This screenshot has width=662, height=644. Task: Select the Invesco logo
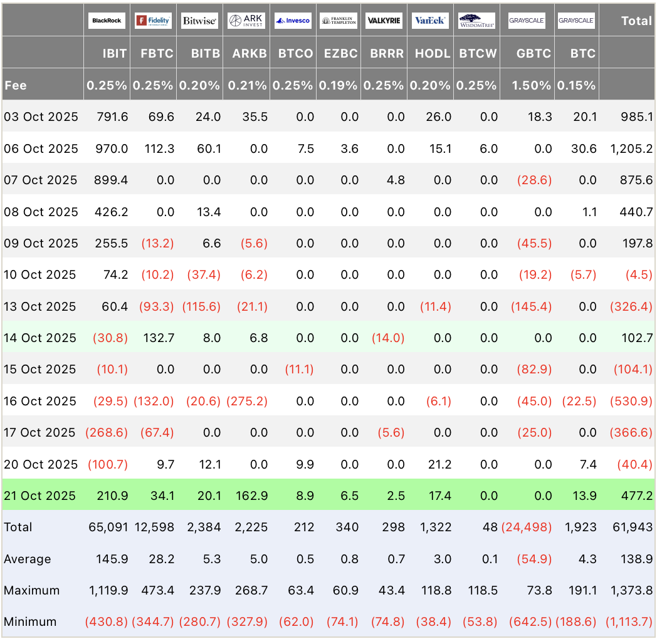293,21
